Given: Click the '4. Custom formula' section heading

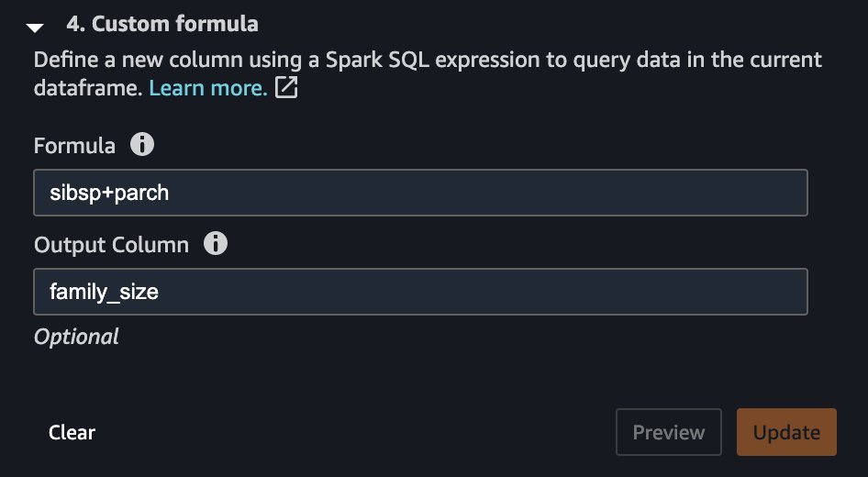Looking at the screenshot, I should coord(162,24).
